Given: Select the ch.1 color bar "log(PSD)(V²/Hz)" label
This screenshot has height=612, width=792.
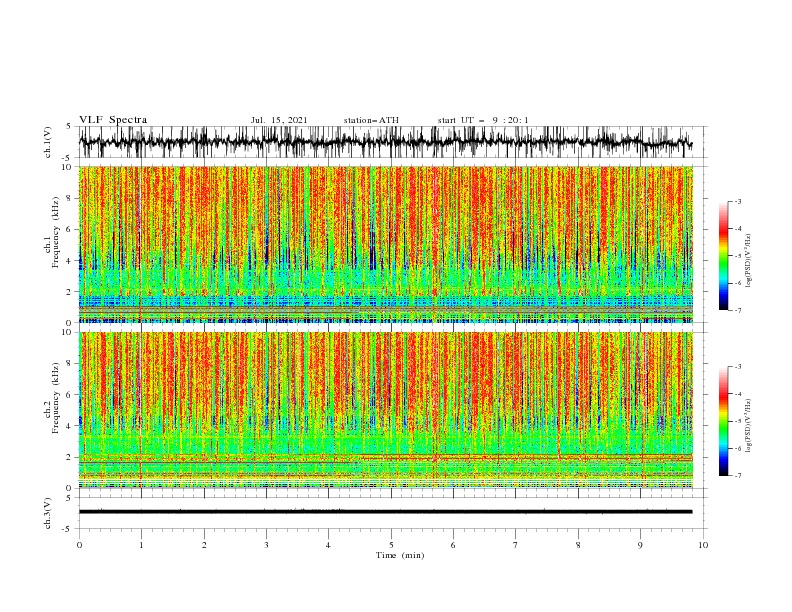Looking at the screenshot, I should pos(749,261).
